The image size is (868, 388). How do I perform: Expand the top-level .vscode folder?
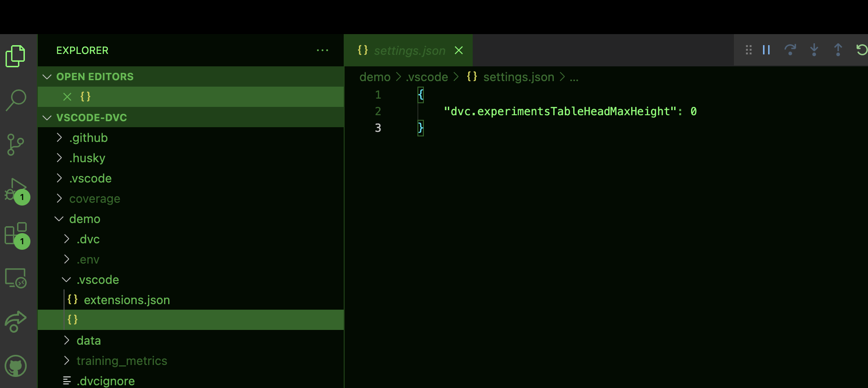pos(59,178)
